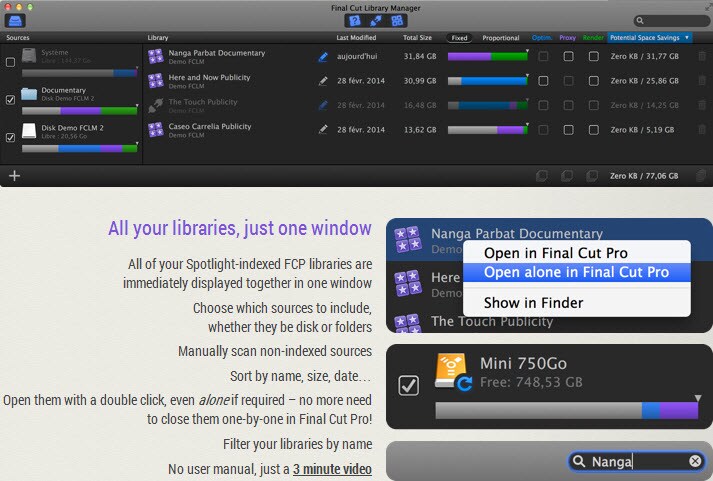Open the 3 minute video link
This screenshot has width=713, height=481.
click(x=332, y=469)
